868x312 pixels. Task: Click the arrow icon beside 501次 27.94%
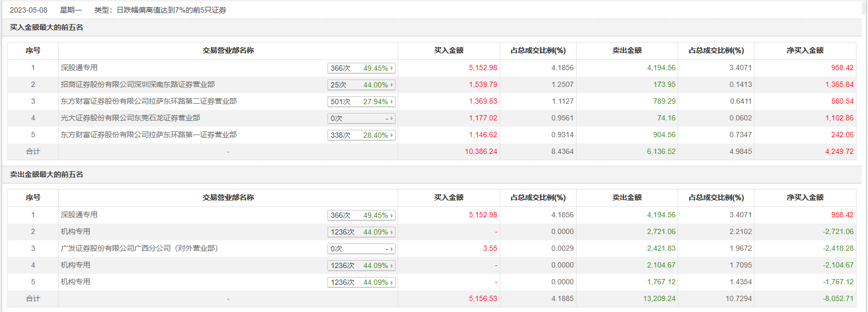[391, 102]
